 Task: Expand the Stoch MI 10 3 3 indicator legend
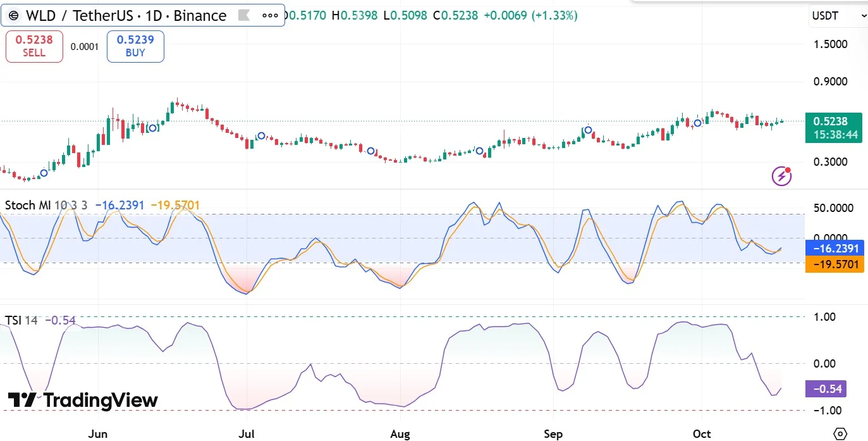coord(46,205)
